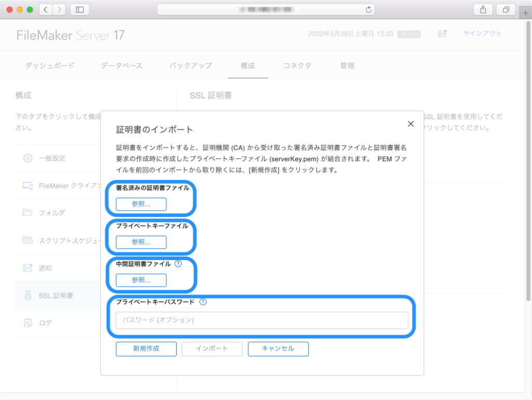The height and width of the screenshot is (400, 532).
Task: Open the ダッシュボード tab
Action: [50, 66]
